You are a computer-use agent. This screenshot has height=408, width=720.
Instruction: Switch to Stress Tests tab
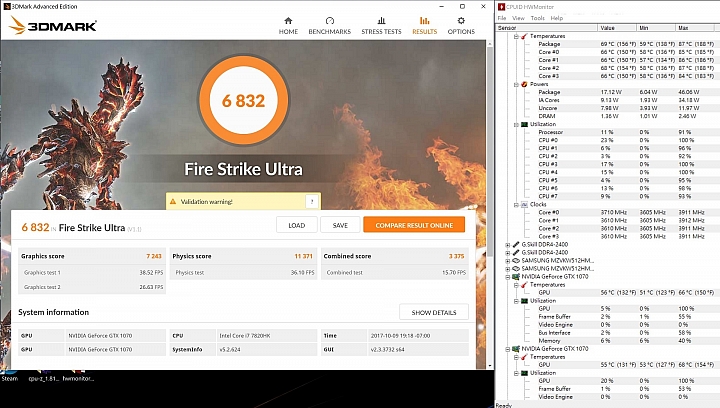point(381,26)
